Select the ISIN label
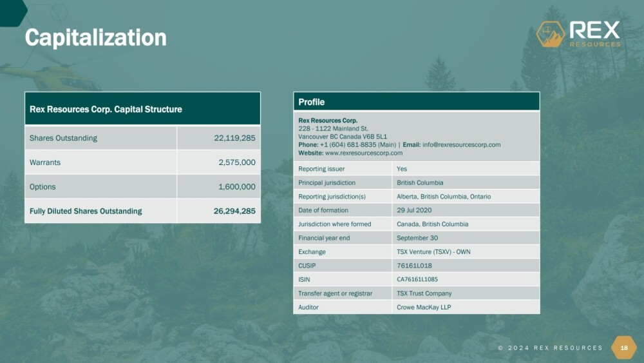Image resolution: width=644 pixels, height=363 pixels. click(304, 280)
